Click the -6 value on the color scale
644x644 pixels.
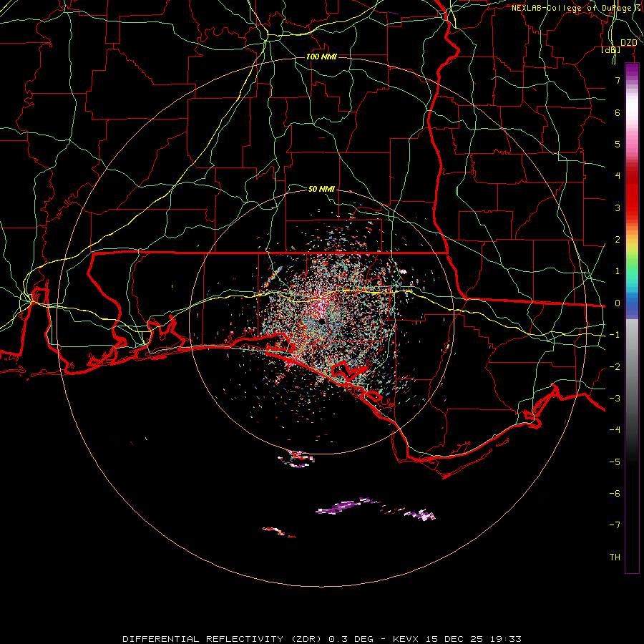pos(615,494)
